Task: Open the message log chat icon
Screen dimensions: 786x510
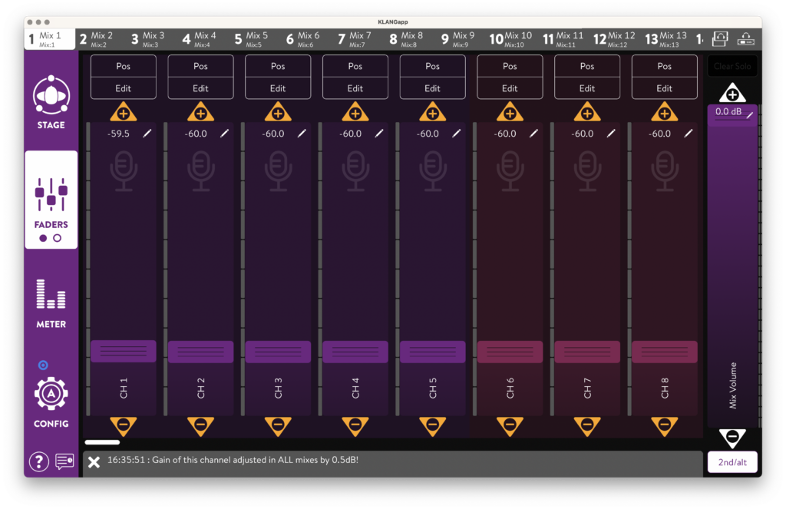Action: tap(65, 461)
